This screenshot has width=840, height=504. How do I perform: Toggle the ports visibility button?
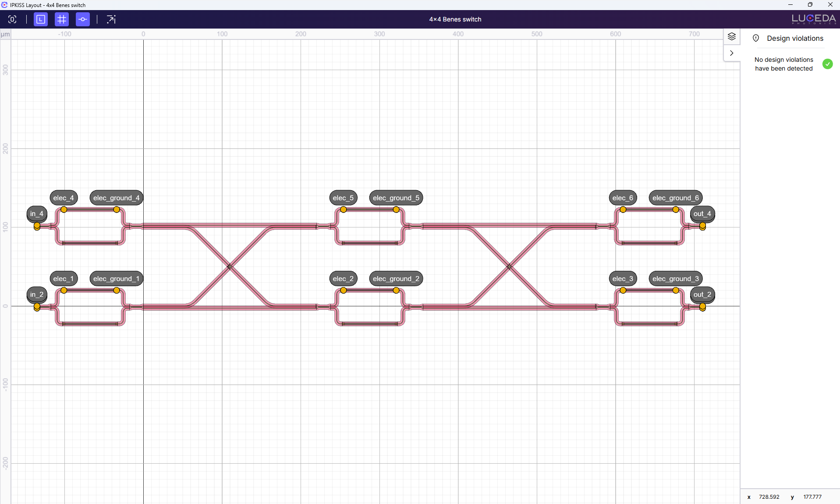83,19
